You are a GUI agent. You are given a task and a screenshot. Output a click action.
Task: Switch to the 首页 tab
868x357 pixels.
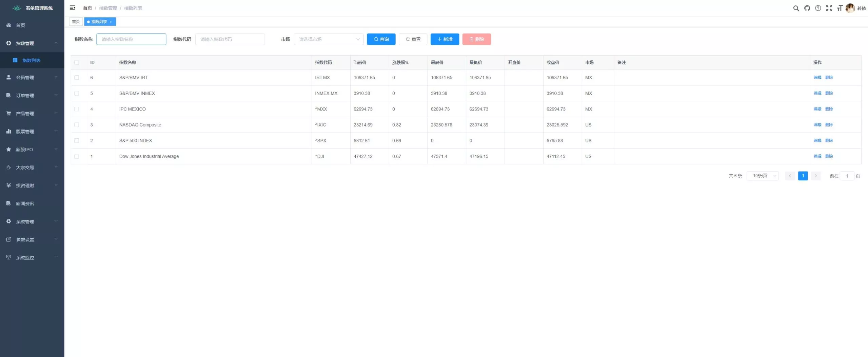click(76, 22)
